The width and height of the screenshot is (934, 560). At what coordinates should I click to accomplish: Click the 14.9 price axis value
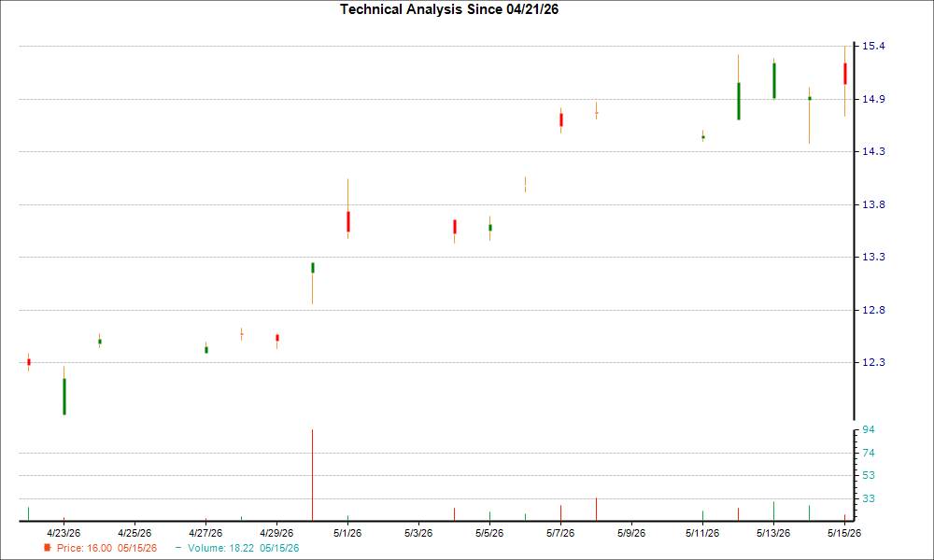tap(873, 99)
